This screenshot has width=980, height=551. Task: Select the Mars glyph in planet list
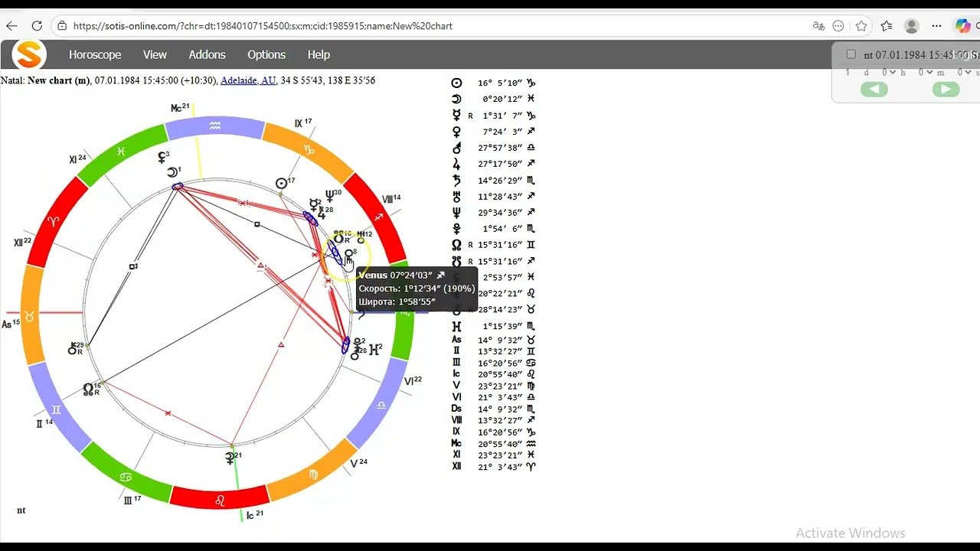pos(456,148)
